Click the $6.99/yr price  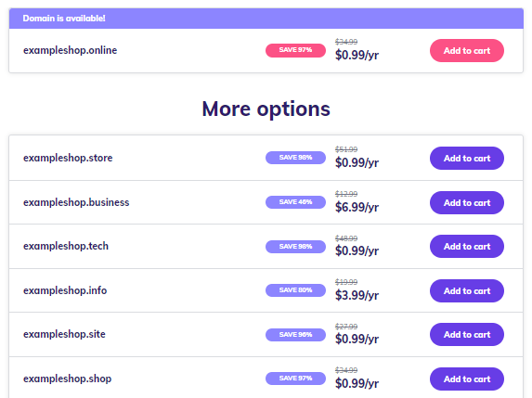(x=357, y=207)
